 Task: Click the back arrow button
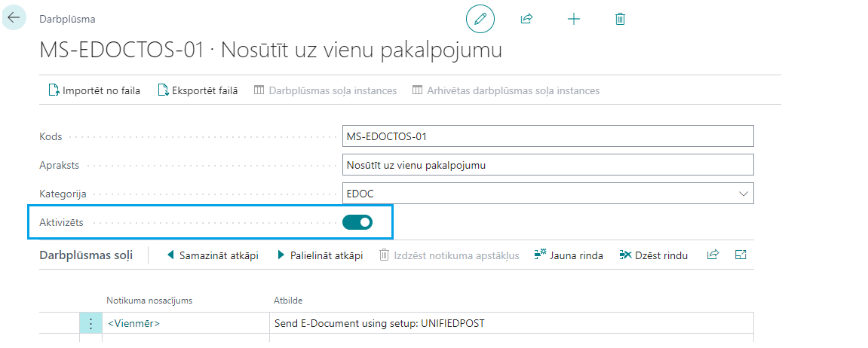pos(14,17)
